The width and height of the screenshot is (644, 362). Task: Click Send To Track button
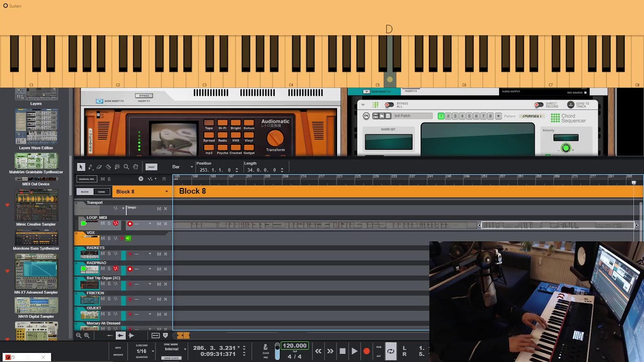click(x=571, y=105)
